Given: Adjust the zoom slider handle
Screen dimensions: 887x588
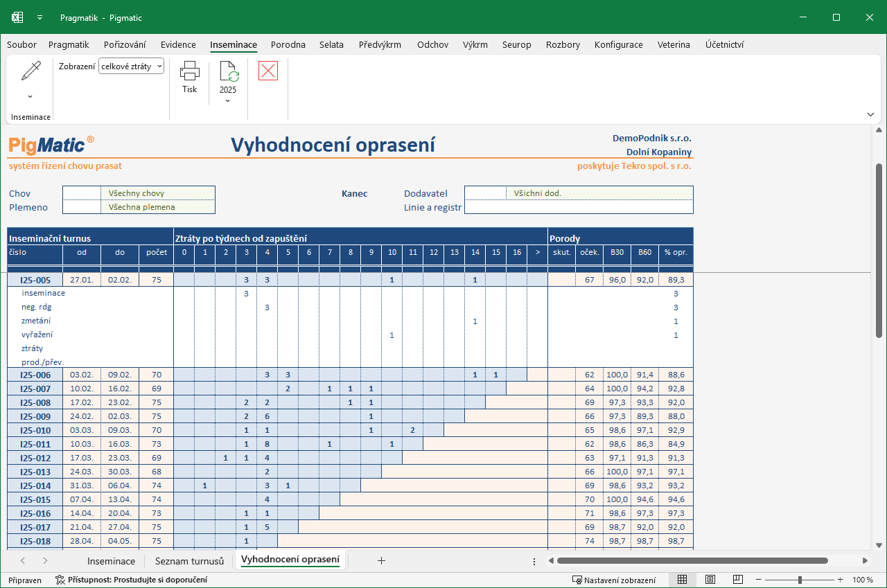Looking at the screenshot, I should pyautogui.click(x=800, y=580).
